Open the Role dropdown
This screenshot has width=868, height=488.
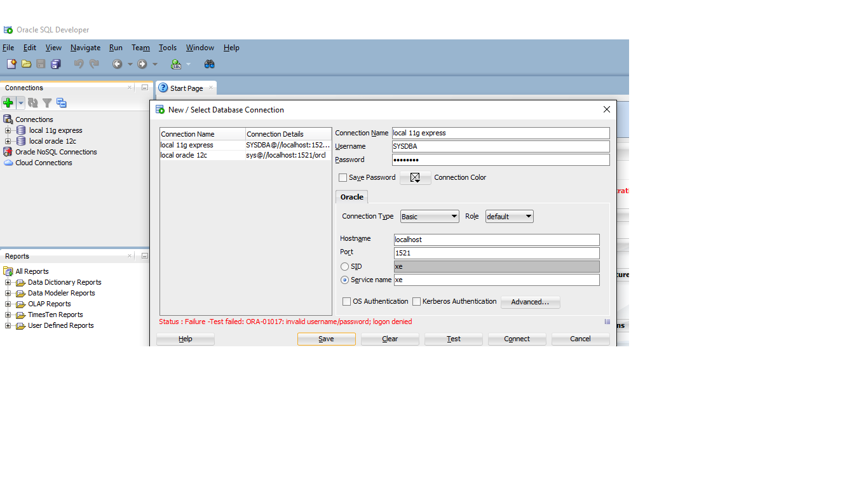point(509,217)
